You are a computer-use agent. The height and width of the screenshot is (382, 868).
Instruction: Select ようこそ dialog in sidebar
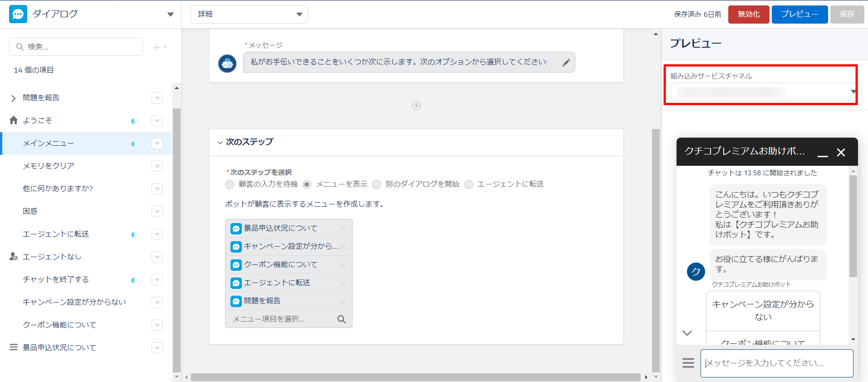(x=38, y=120)
